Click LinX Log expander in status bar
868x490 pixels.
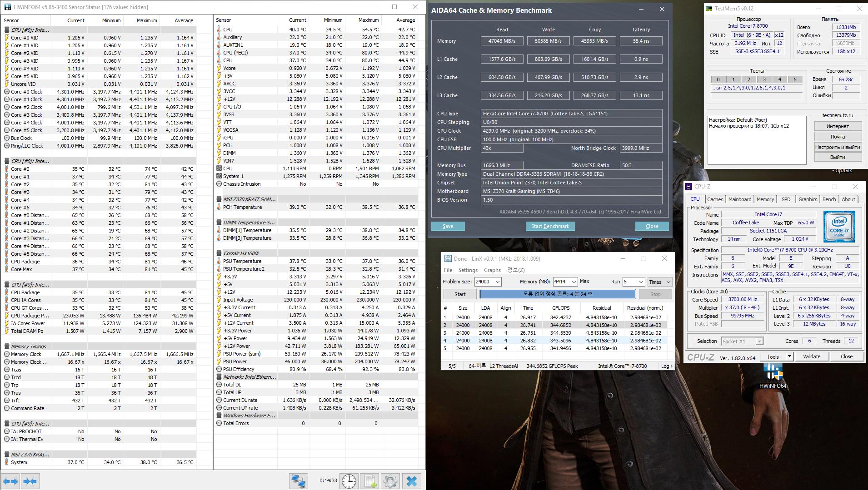667,366
